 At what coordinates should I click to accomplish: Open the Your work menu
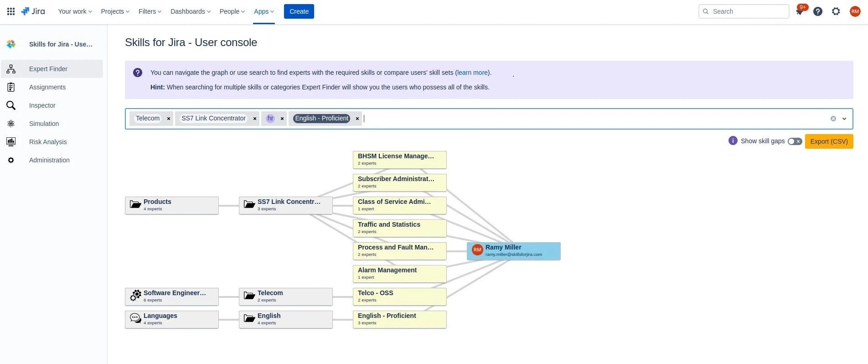coord(75,11)
